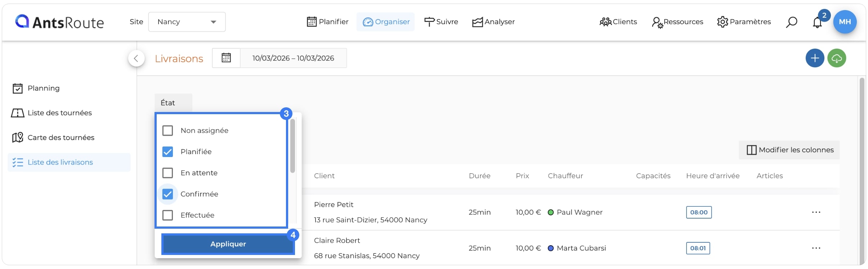868x269 pixels.
Task: Click the 08:01 arrival time badge
Action: 698,248
